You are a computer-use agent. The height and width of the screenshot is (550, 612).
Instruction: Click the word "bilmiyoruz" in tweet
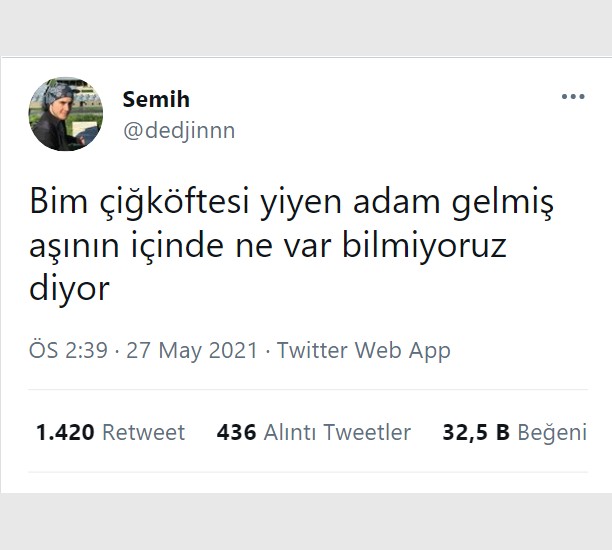[424, 247]
